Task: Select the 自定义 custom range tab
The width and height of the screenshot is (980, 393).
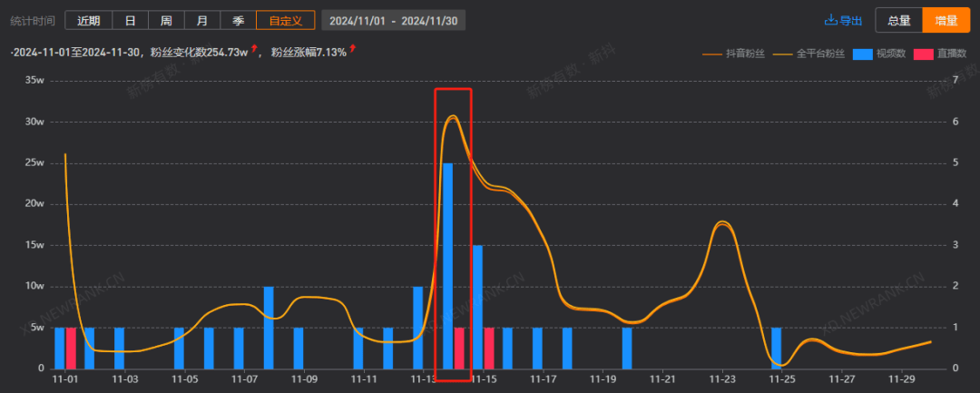Action: (x=286, y=20)
